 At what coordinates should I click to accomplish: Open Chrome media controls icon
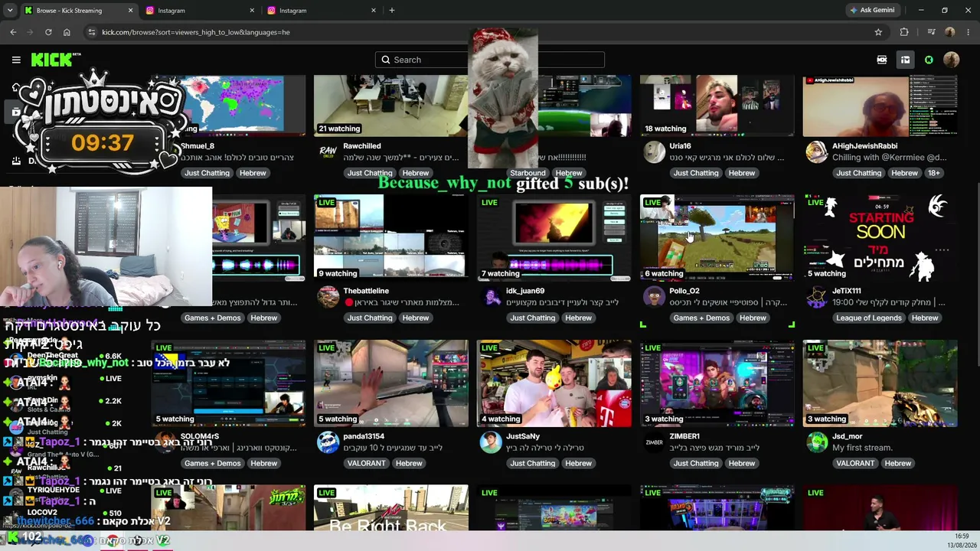tap(931, 32)
